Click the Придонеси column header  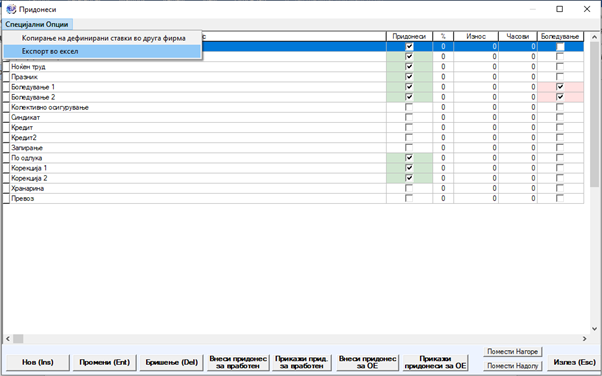(x=409, y=36)
